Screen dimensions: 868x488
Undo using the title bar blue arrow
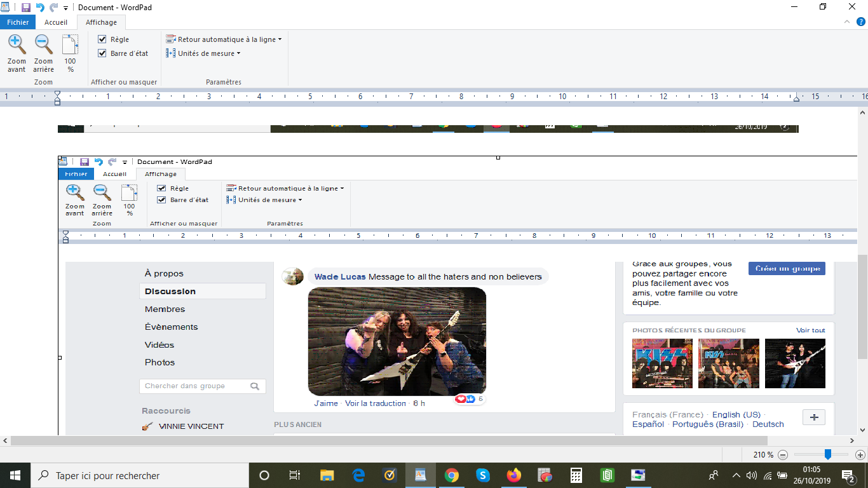(x=40, y=8)
